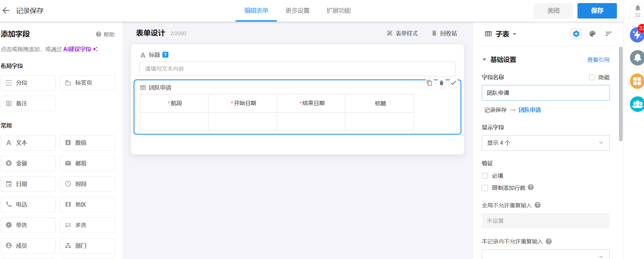Click the AI建议字段 sparkle link
644x259 pixels.
pyautogui.click(x=80, y=49)
